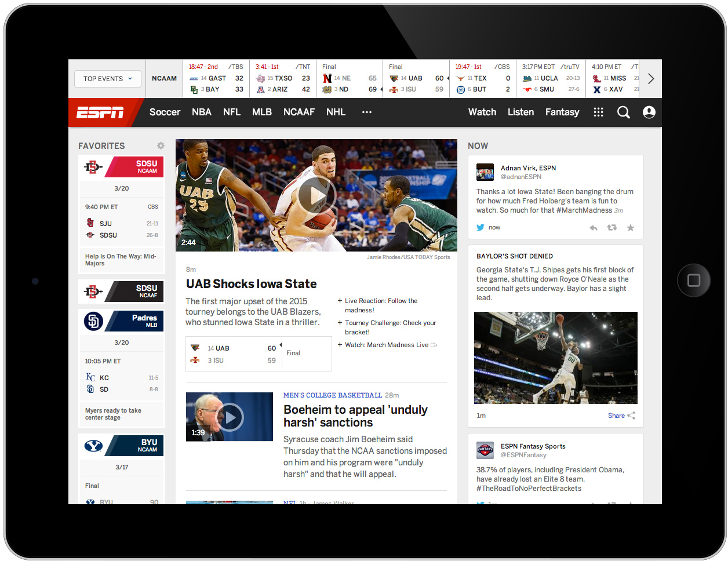Image resolution: width=728 pixels, height=561 pixels.
Task: Open Help Is On The Way: Mid-Majors
Action: click(121, 260)
